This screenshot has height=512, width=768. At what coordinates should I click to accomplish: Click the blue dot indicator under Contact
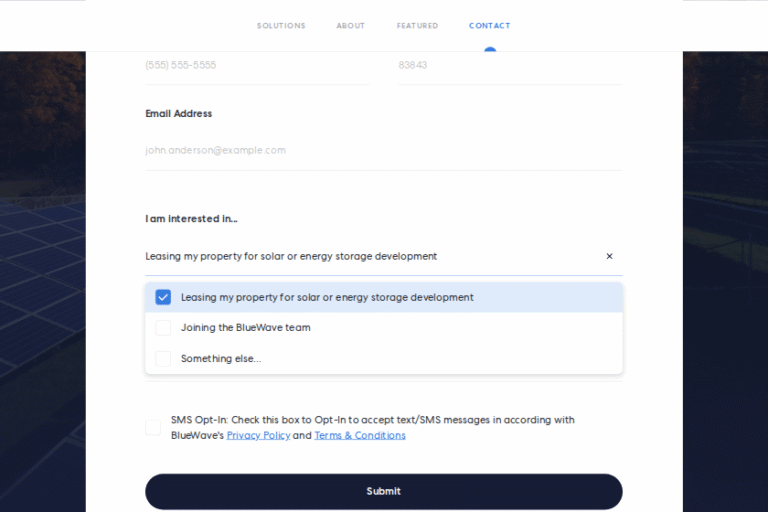pyautogui.click(x=490, y=49)
